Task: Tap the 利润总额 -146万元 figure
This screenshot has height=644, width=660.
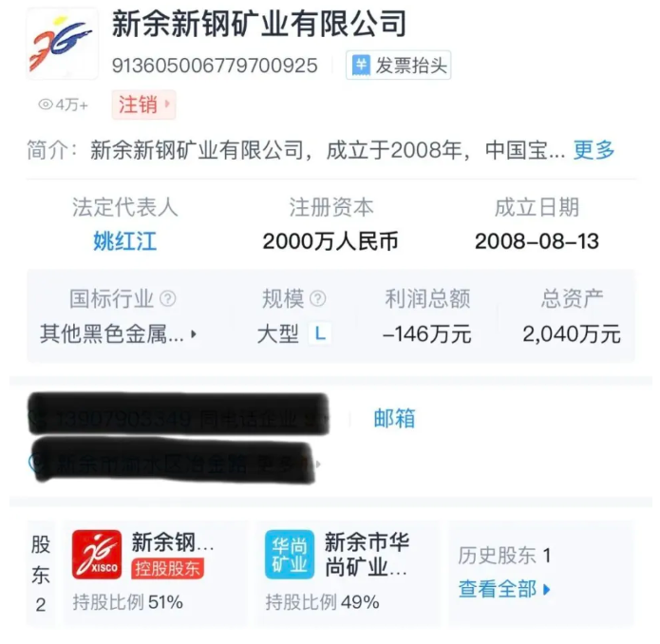Action: (x=426, y=334)
